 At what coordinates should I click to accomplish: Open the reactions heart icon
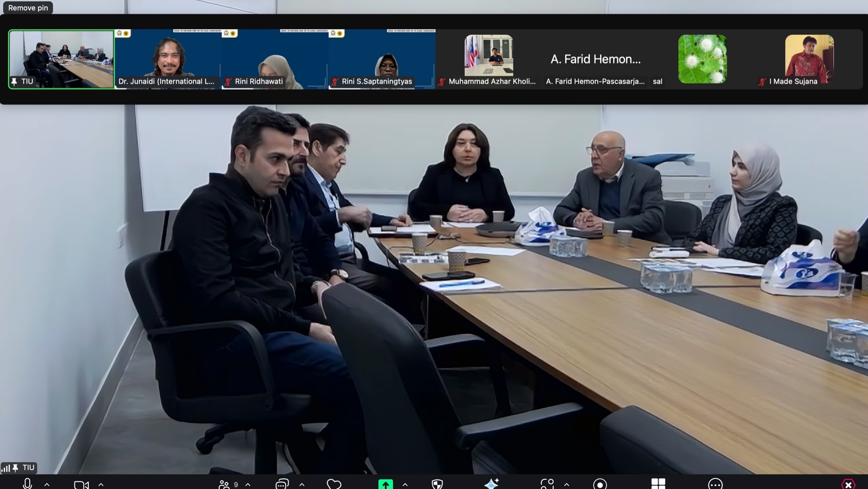coord(334,484)
